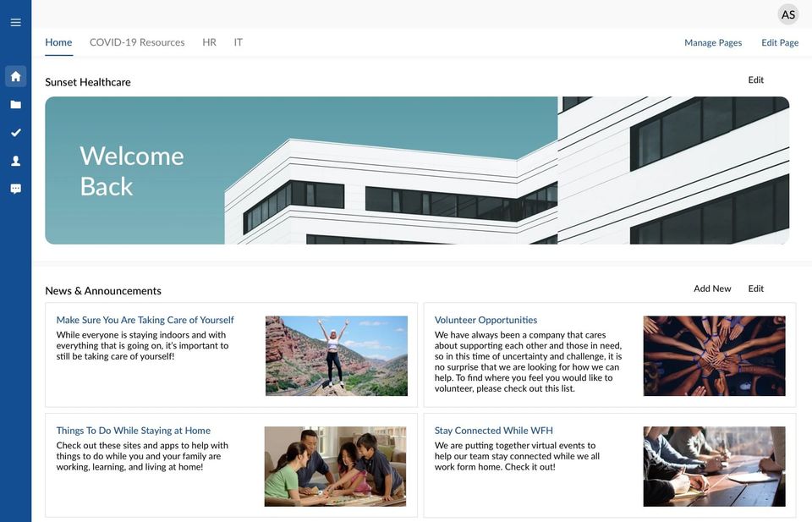
Task: Open the checkmark tasks icon in sidebar
Action: (x=15, y=133)
